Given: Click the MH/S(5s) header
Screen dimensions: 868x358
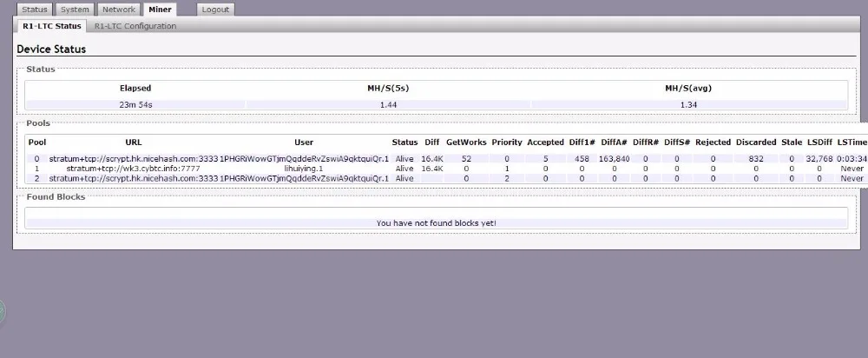Looking at the screenshot, I should coord(388,88).
